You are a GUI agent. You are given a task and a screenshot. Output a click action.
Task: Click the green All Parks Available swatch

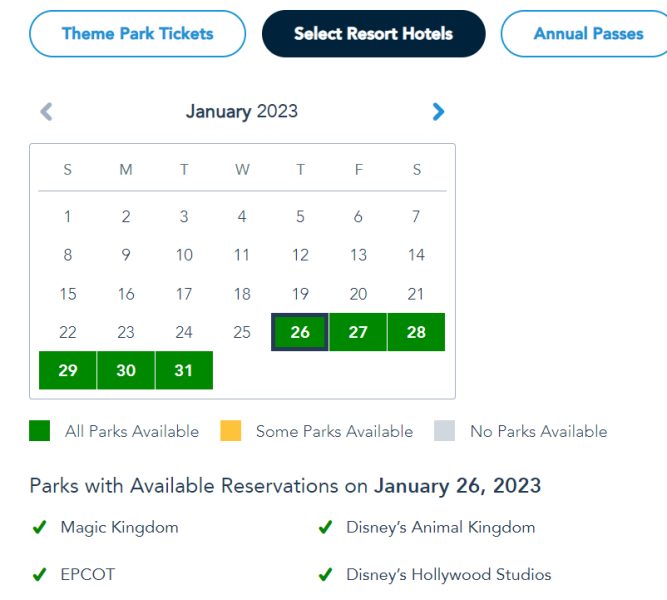click(x=40, y=431)
